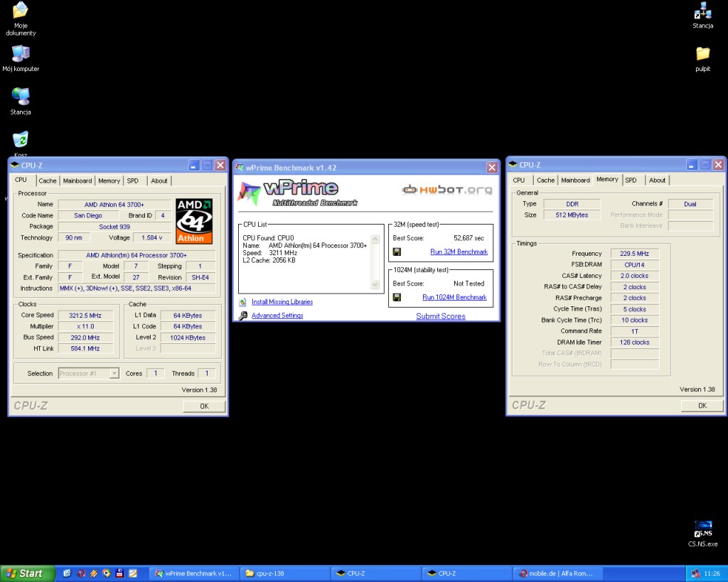The image size is (728, 582).
Task: Click the Bus Speed 292.0 MHz value
Action: [x=85, y=338]
